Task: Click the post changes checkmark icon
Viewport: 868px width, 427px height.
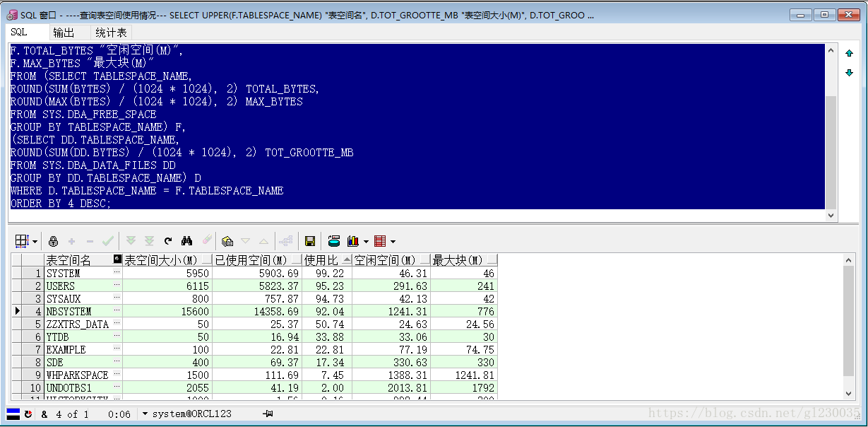Action: point(108,241)
